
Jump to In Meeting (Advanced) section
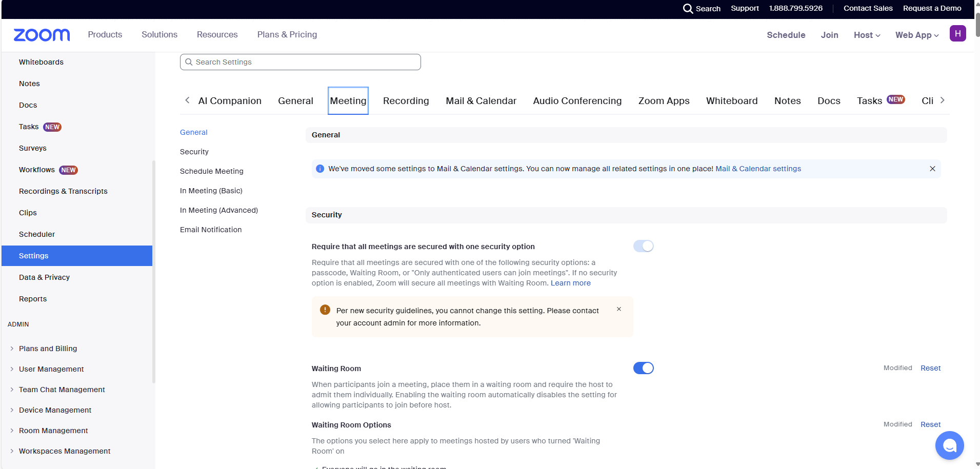click(219, 210)
